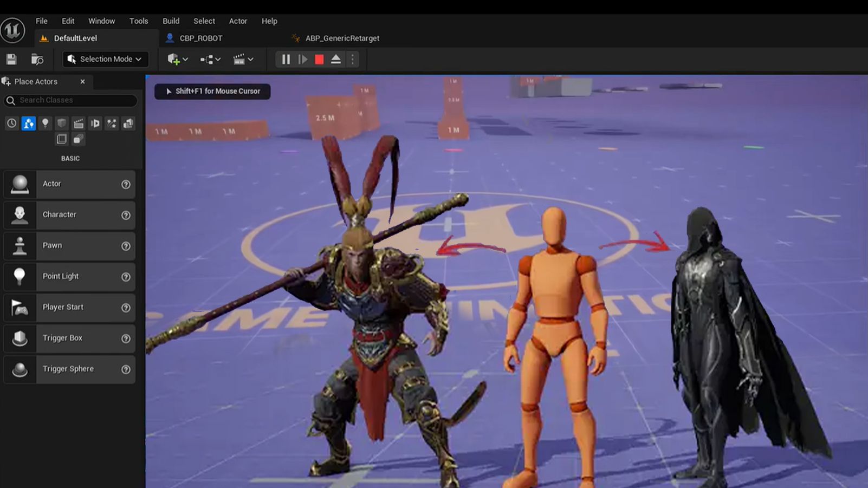The image size is (868, 488).
Task: Open the File menu
Action: click(42, 21)
